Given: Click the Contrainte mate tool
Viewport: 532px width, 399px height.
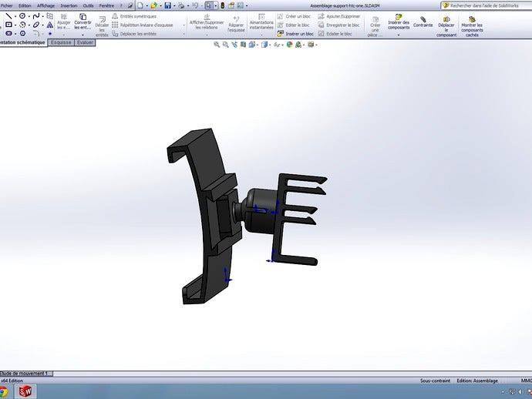Looking at the screenshot, I should pos(423,22).
